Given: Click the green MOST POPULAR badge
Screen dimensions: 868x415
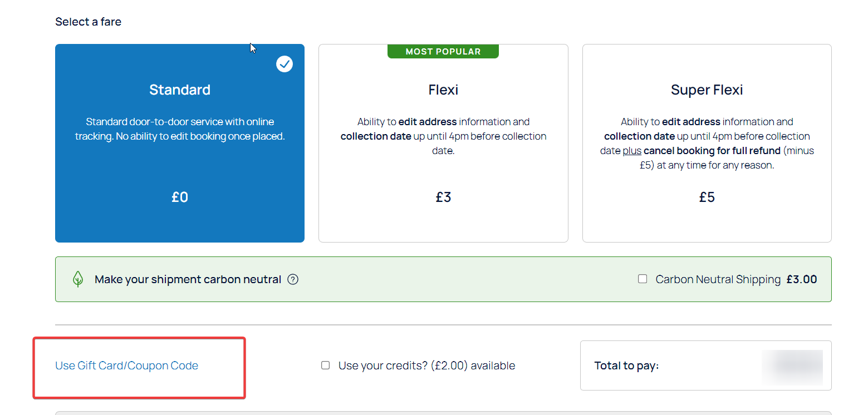Looking at the screenshot, I should [443, 51].
